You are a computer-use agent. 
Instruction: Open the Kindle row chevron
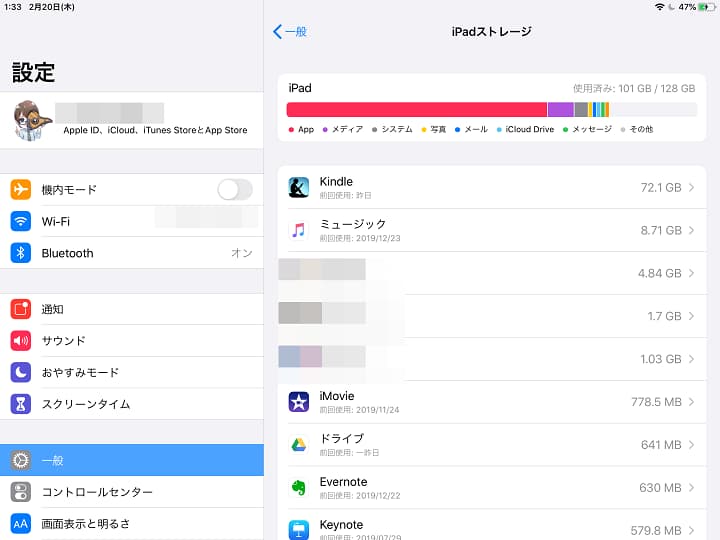[692, 187]
